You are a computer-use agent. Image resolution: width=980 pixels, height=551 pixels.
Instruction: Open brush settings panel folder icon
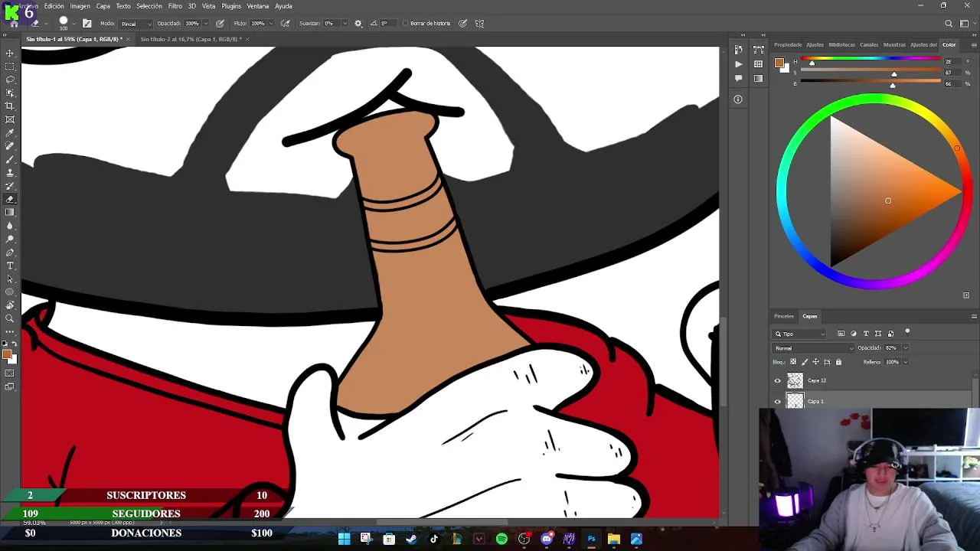pyautogui.click(x=87, y=24)
